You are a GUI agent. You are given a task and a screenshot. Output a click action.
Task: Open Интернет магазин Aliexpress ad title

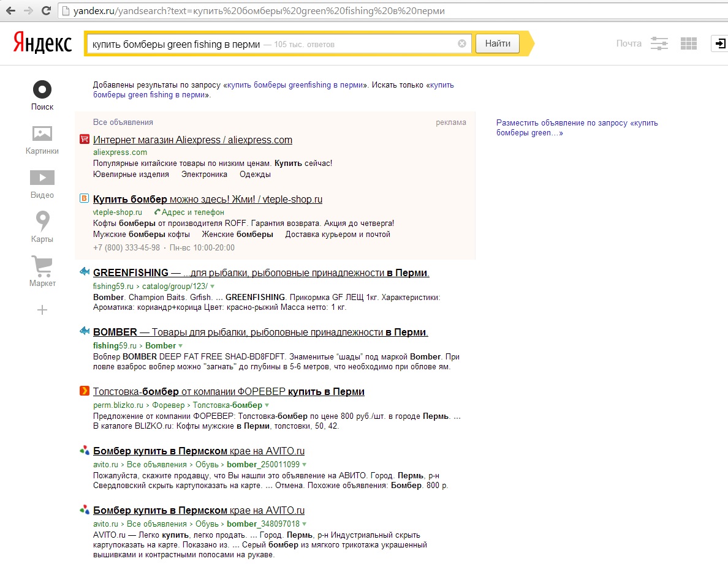192,140
